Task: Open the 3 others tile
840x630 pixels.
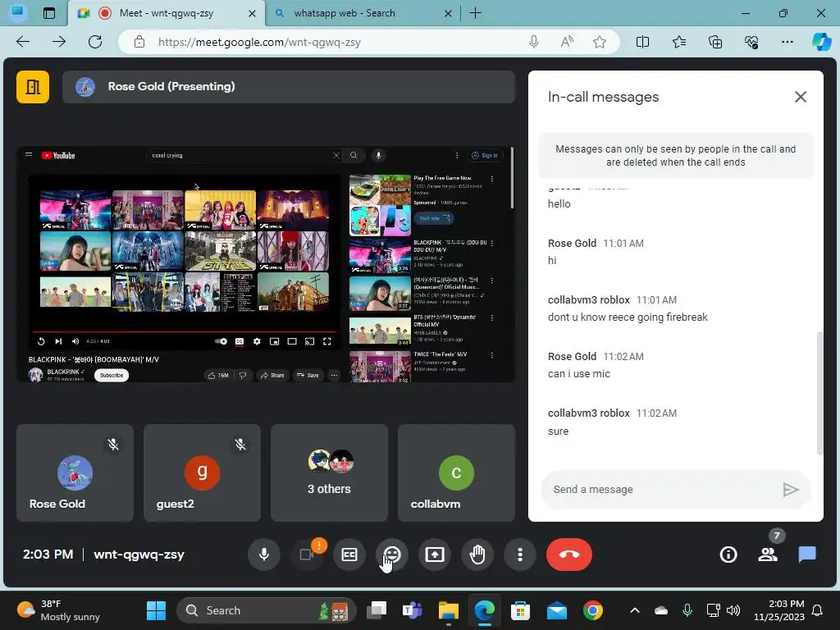Action: pos(329,472)
